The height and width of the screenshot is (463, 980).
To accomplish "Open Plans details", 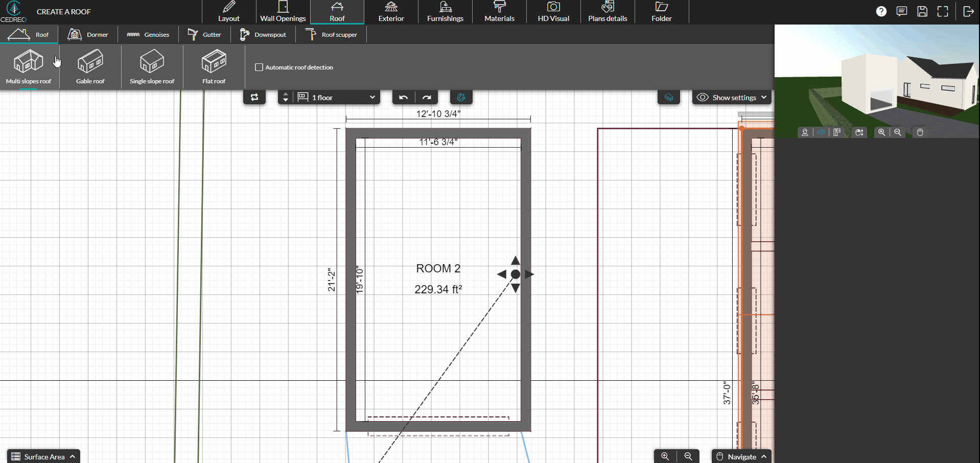I will pos(607,11).
